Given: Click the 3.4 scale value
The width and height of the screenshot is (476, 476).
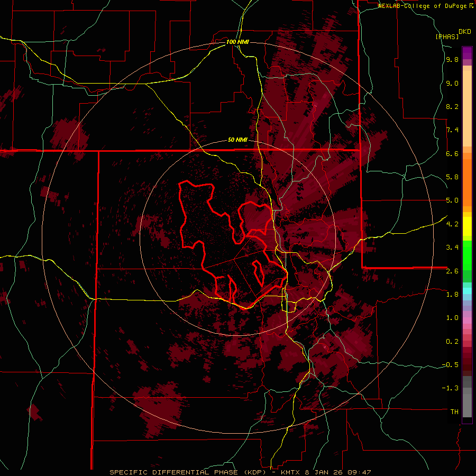Looking at the screenshot, I should (x=452, y=248).
